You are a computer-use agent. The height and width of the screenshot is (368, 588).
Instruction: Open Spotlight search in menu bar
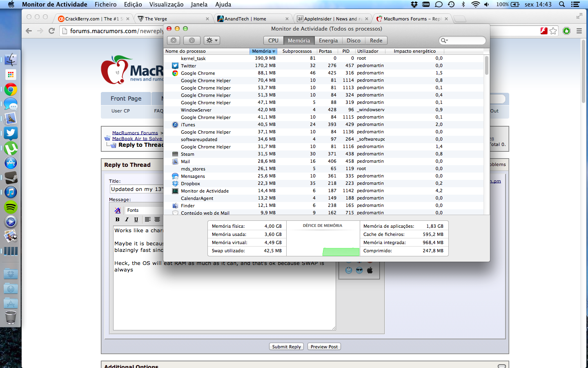pos(562,4)
